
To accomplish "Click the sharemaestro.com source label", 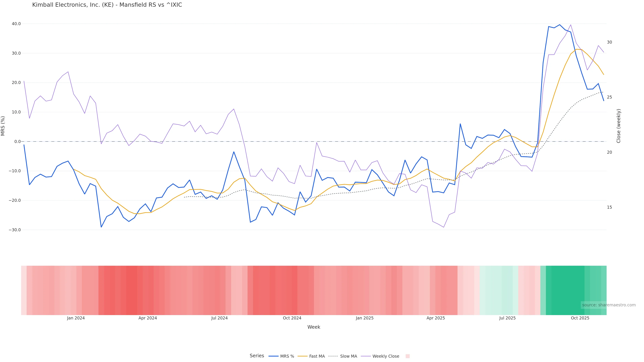I will point(608,305).
